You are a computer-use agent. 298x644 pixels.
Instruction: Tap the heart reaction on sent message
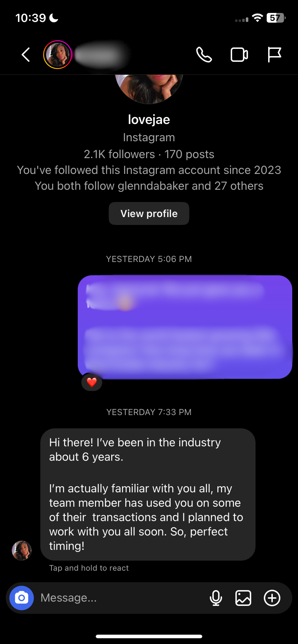tap(92, 382)
